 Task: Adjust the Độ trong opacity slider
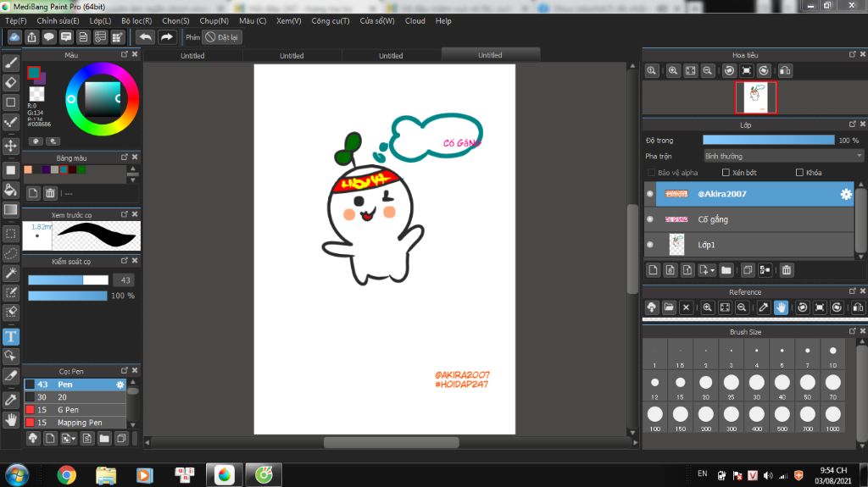tap(768, 140)
